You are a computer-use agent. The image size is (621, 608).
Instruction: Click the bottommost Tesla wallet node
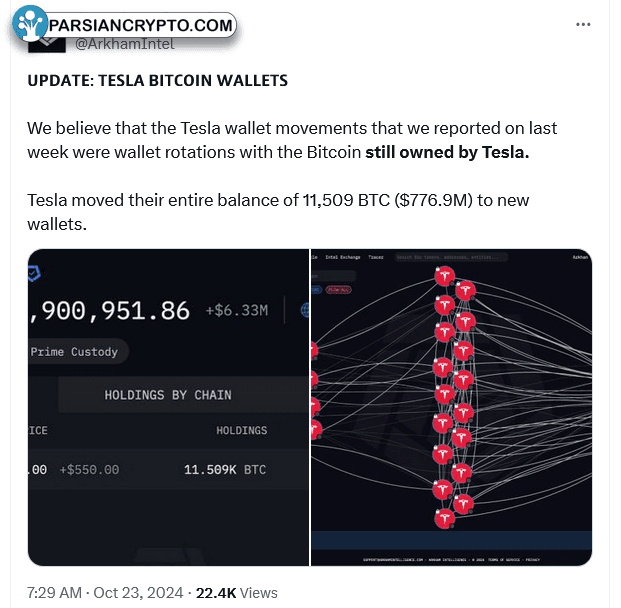[x=444, y=518]
